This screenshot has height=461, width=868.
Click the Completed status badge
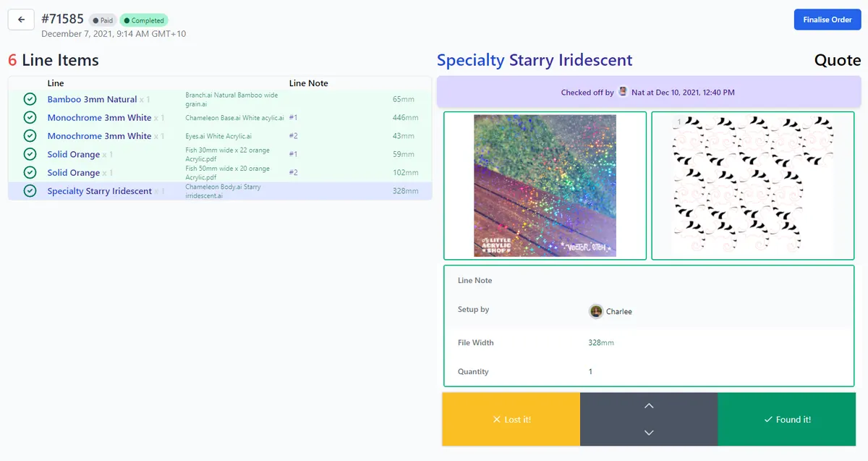(144, 20)
